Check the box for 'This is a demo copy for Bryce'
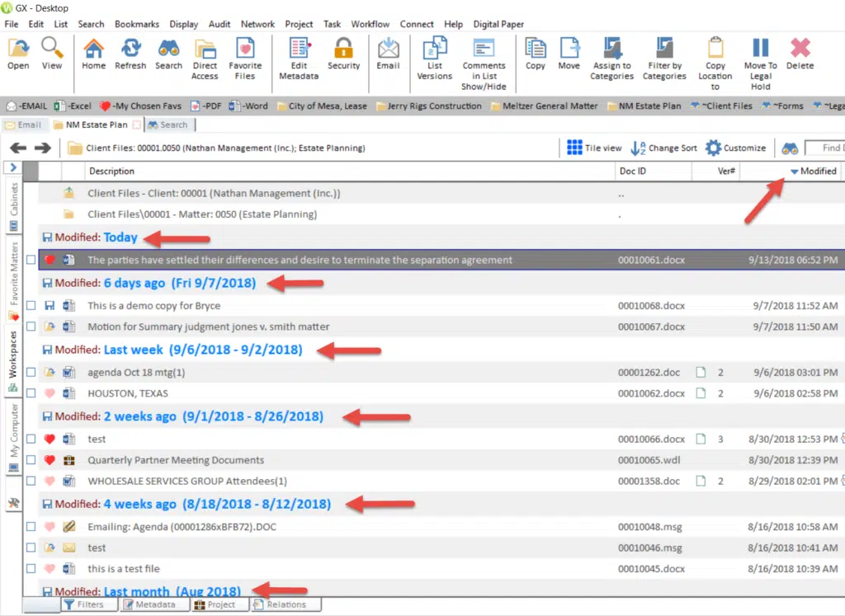Image resolution: width=845 pixels, height=616 pixels. click(31, 305)
